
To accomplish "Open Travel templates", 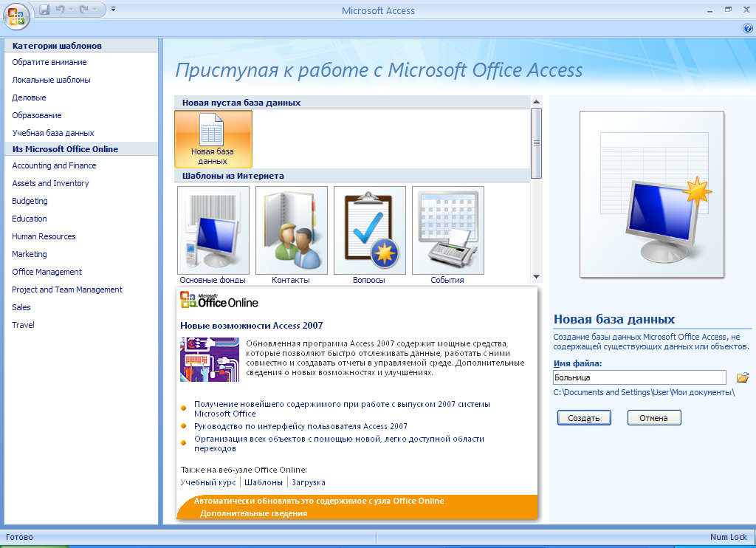I will pyautogui.click(x=23, y=325).
